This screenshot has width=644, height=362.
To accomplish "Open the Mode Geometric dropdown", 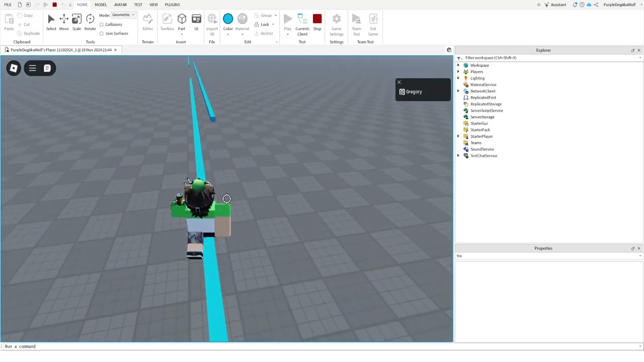I will tap(123, 15).
